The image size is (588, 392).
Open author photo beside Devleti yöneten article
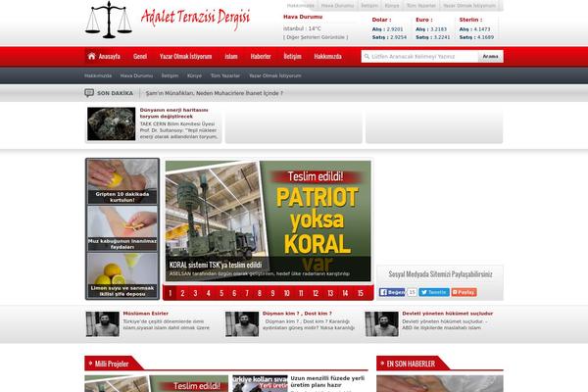point(382,324)
